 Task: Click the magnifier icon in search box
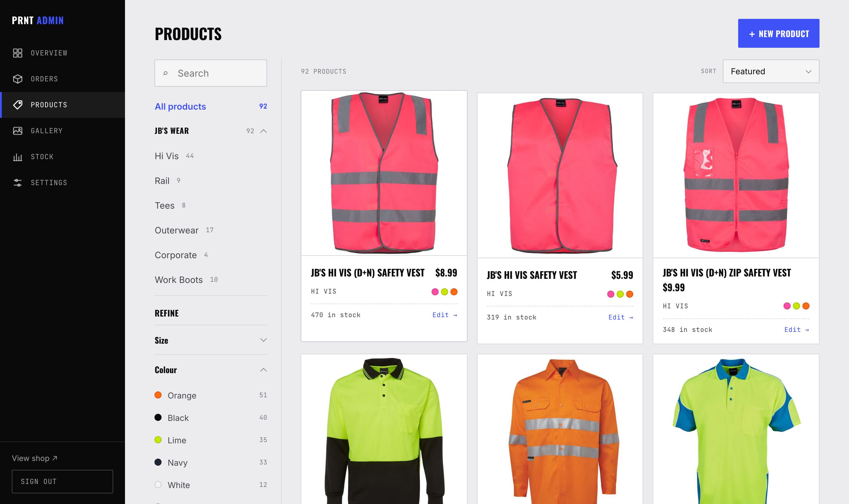pyautogui.click(x=165, y=73)
